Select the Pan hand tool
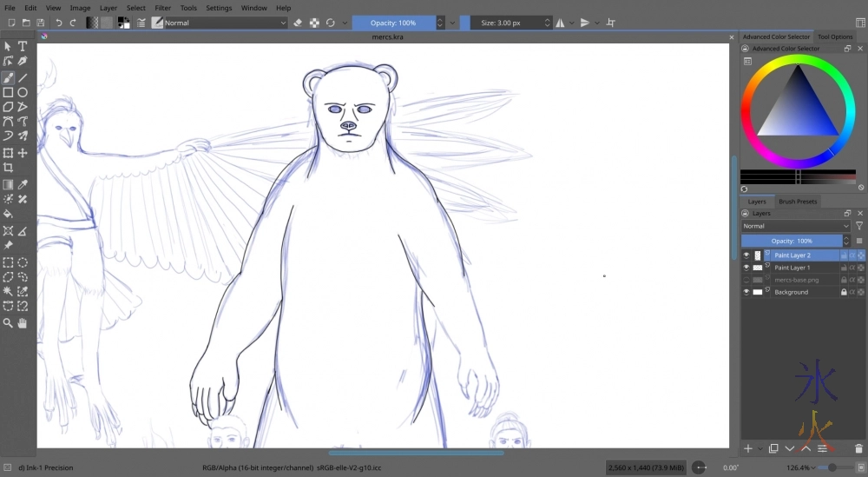The width and height of the screenshot is (868, 477). pos(23,323)
